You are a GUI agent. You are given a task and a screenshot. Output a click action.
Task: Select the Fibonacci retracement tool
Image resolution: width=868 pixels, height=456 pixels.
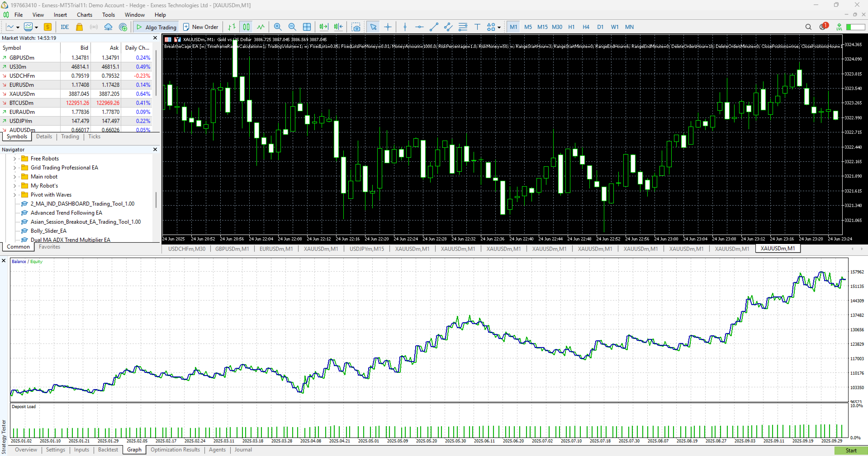pyautogui.click(x=463, y=27)
